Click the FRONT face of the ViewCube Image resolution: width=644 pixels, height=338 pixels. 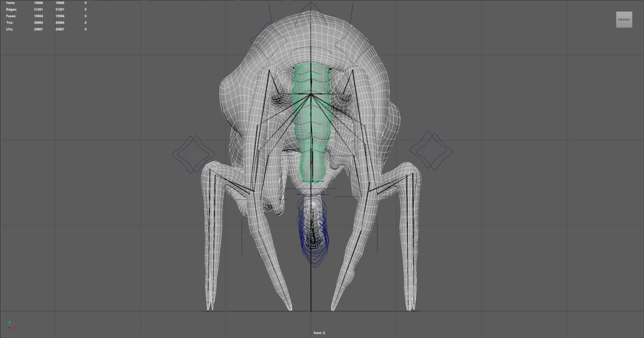point(624,19)
